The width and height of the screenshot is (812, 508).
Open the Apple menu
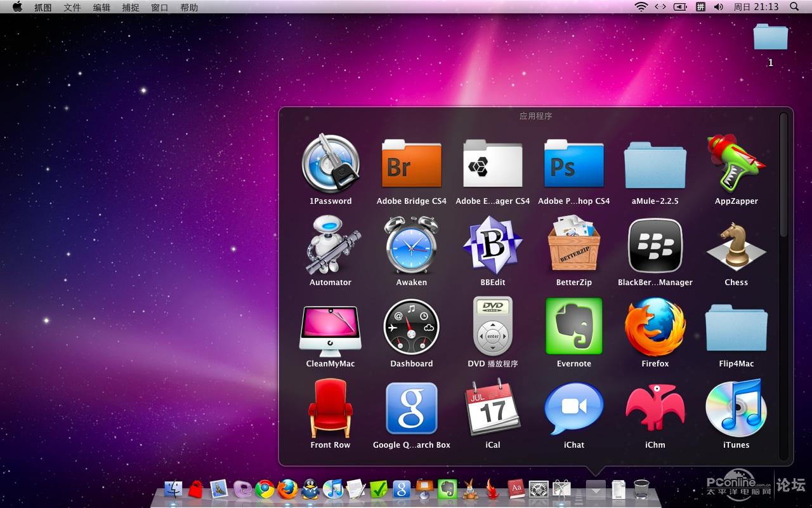(x=17, y=7)
